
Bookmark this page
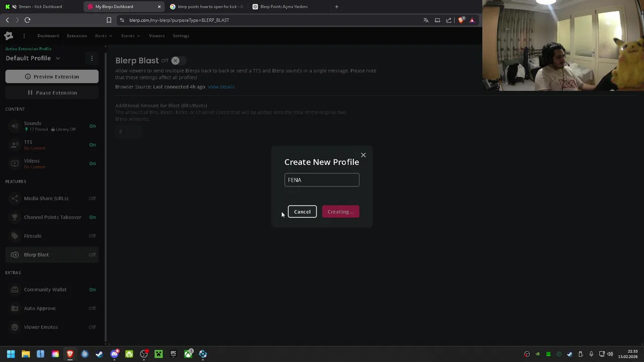[x=109, y=20]
